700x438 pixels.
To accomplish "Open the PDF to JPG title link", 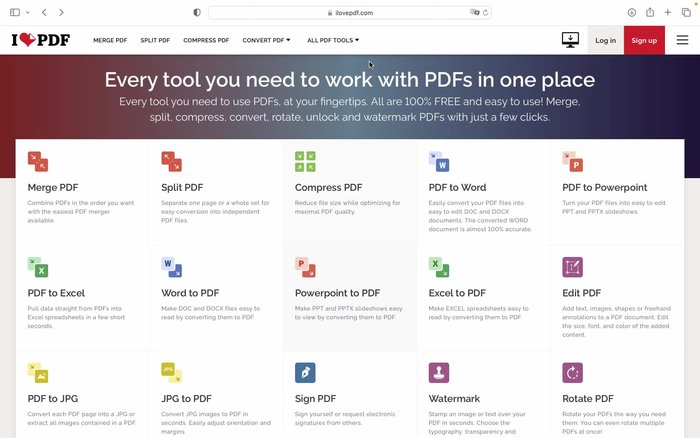I will pos(53,398).
